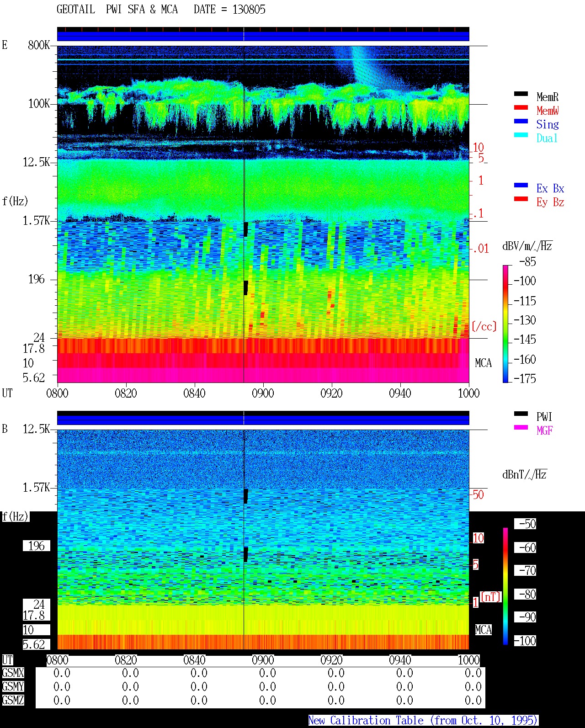Click the DATE = 130805 text

(229, 10)
